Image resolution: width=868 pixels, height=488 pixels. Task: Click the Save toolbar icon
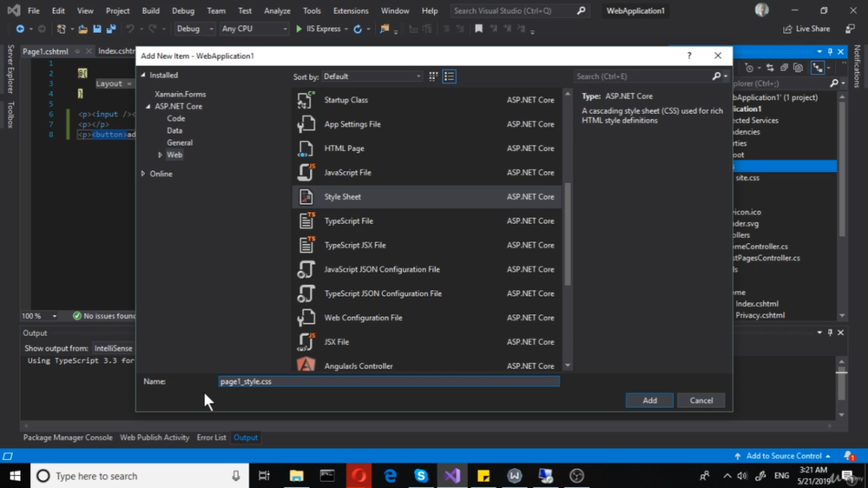coord(97,29)
